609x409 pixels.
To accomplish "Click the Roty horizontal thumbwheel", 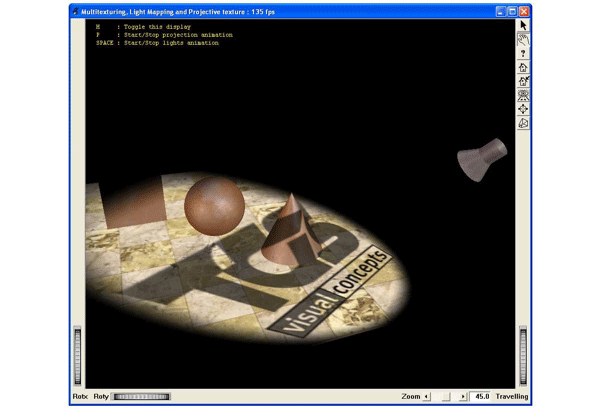I will coord(140,397).
